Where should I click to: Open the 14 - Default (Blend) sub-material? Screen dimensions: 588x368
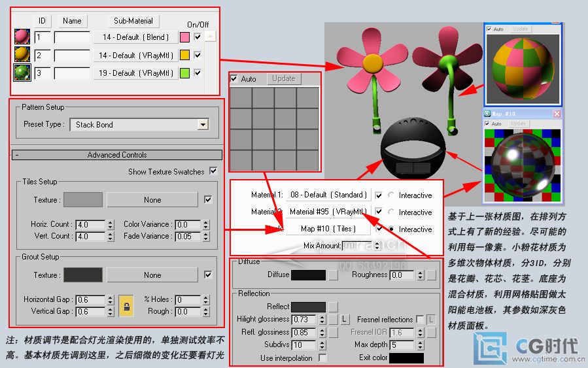(135, 37)
